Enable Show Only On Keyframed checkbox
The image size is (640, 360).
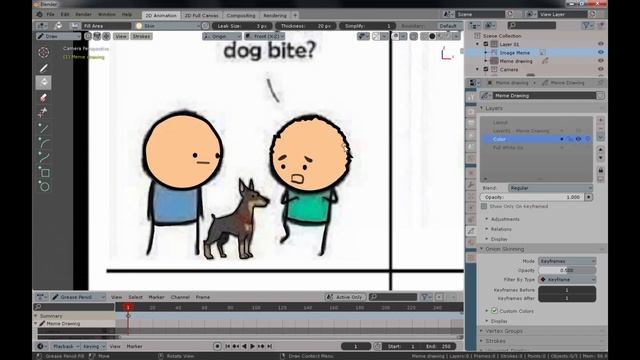click(x=484, y=207)
